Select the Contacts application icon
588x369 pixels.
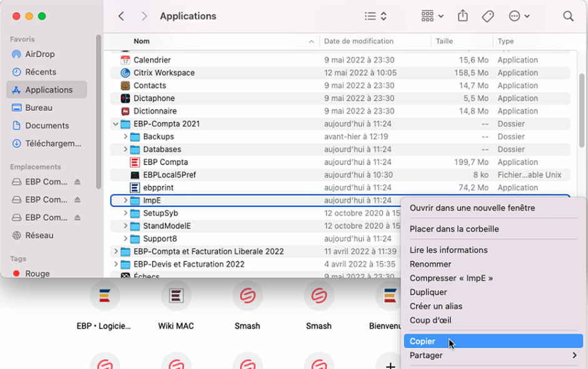click(x=125, y=86)
